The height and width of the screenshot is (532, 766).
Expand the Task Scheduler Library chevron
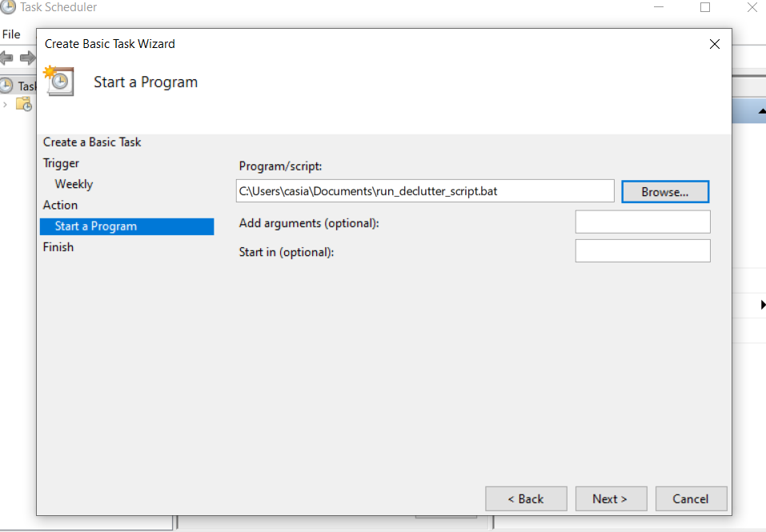coord(6,105)
